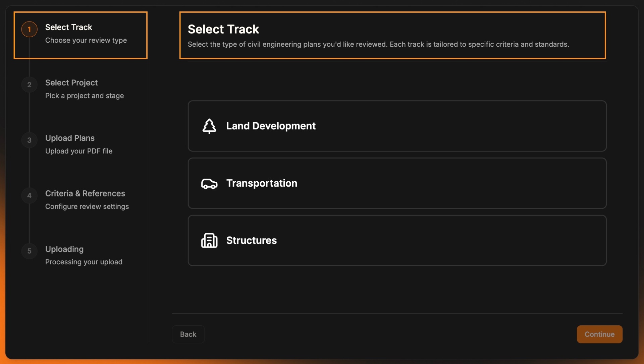Click step 5 circle in the stepper
This screenshot has width=644, height=364.
29,251
